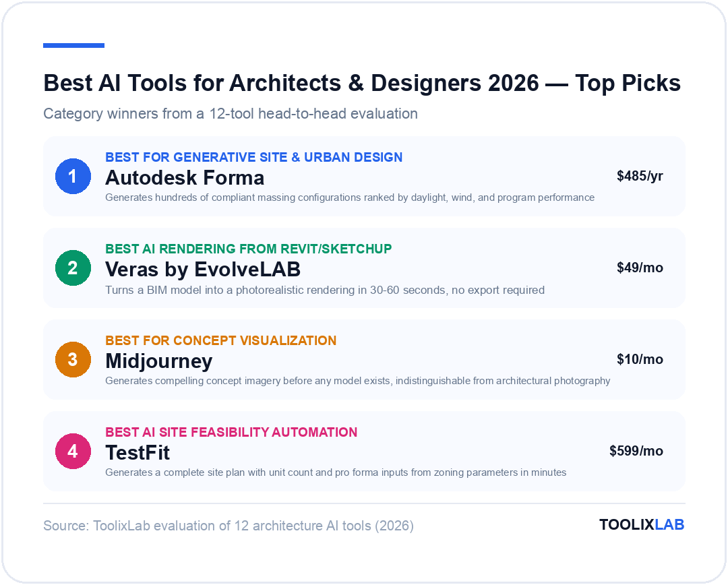The height and width of the screenshot is (585, 728).
Task: Click the $49/mo price
Action: [x=640, y=268]
